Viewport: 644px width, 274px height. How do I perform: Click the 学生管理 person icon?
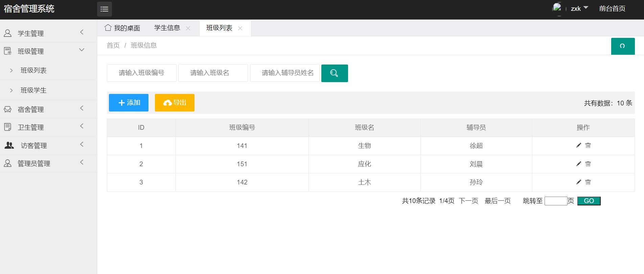(7, 33)
